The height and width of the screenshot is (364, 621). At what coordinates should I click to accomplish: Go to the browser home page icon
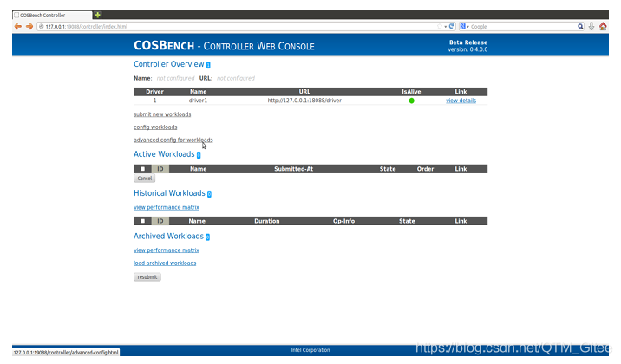603,27
